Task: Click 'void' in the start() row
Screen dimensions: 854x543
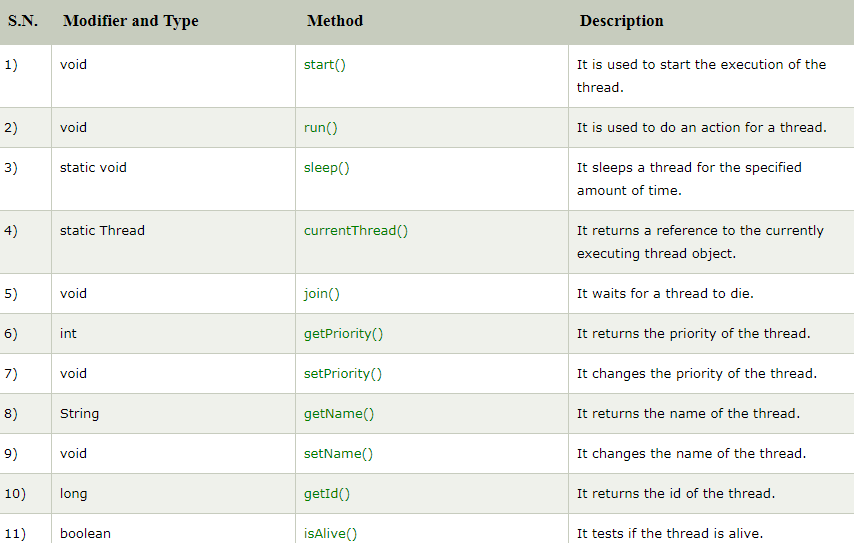Action: [x=74, y=65]
